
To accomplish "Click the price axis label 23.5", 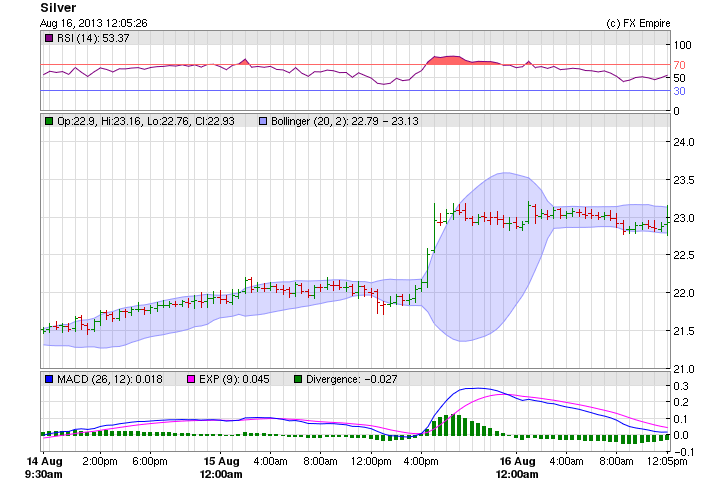I will [684, 180].
